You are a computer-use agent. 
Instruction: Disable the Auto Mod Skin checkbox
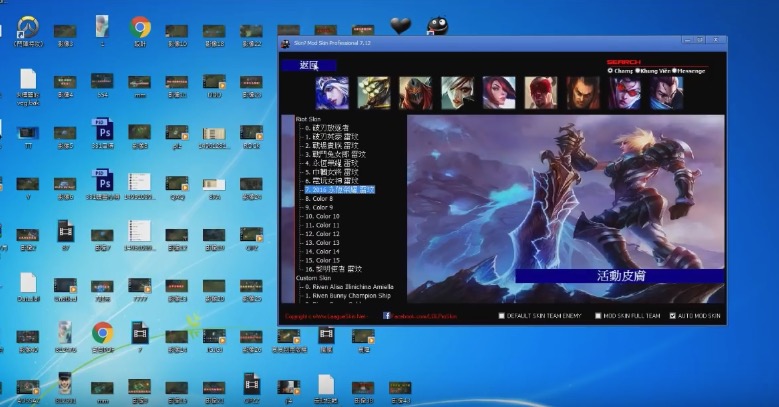point(672,317)
